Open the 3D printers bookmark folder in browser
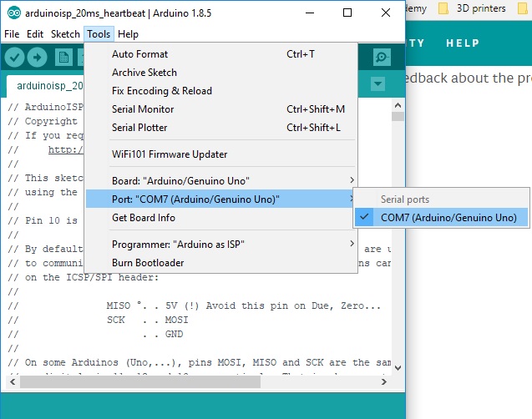This screenshot has height=419, width=532. (472, 8)
